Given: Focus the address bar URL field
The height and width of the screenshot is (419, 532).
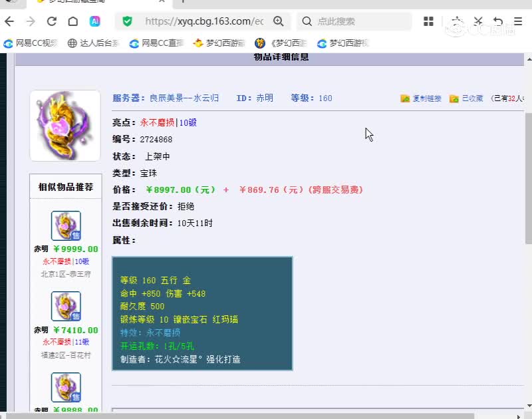Looking at the screenshot, I should pos(204,21).
